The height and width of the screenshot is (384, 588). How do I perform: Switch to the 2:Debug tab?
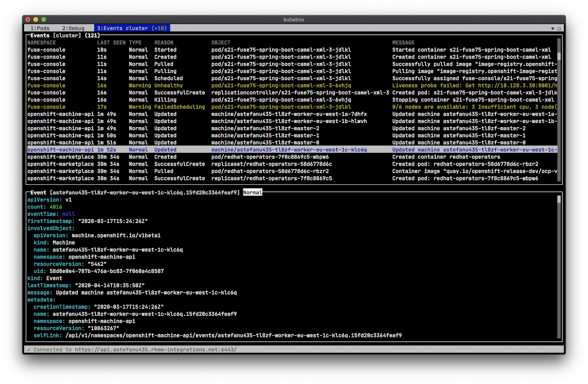pyautogui.click(x=73, y=28)
